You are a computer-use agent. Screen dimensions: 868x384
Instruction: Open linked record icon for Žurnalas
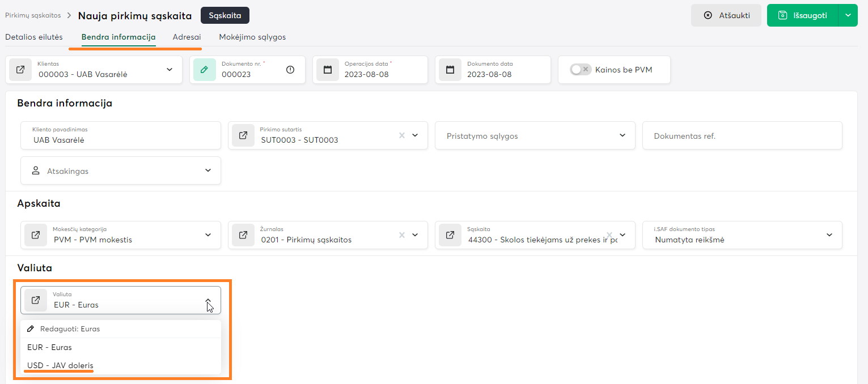(x=243, y=235)
